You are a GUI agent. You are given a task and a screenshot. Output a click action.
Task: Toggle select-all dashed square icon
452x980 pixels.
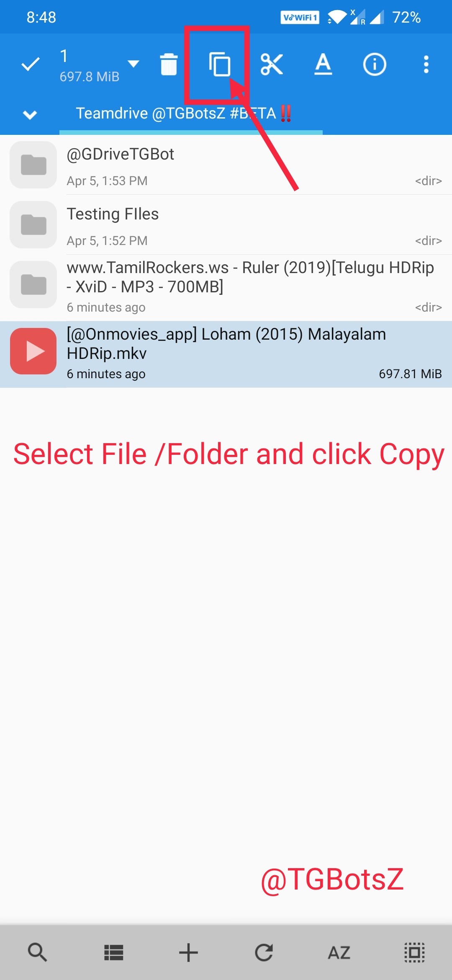tap(414, 952)
